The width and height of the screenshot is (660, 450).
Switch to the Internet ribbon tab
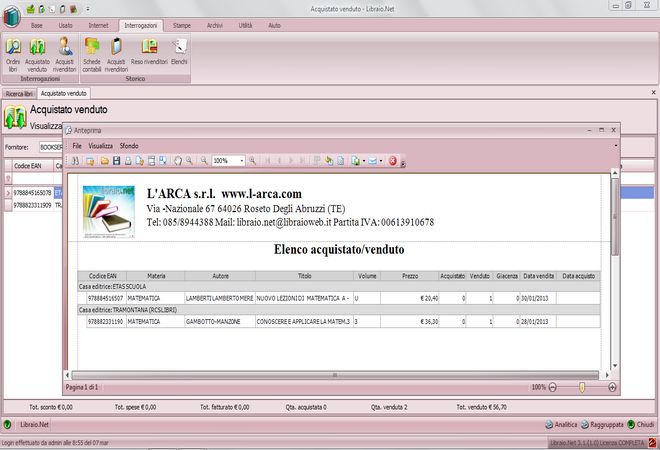pyautogui.click(x=98, y=26)
